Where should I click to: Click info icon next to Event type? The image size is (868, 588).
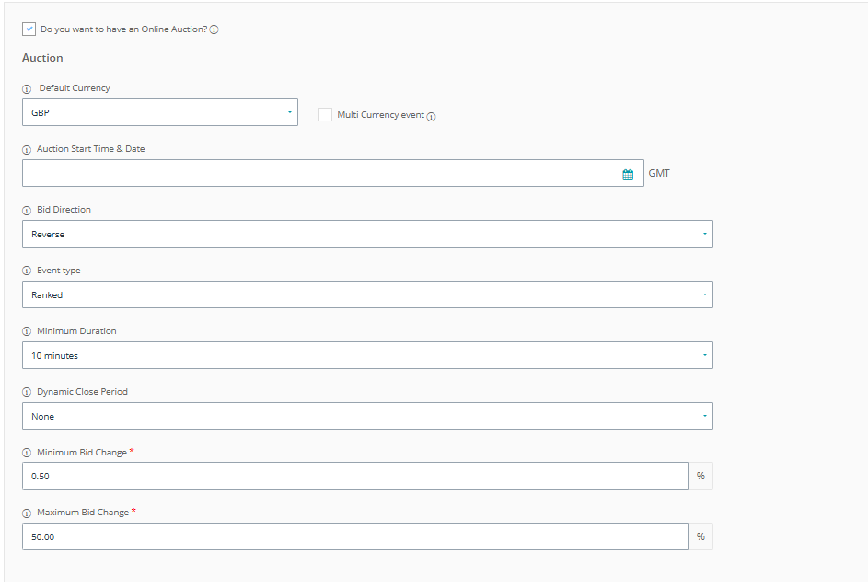[x=27, y=271]
